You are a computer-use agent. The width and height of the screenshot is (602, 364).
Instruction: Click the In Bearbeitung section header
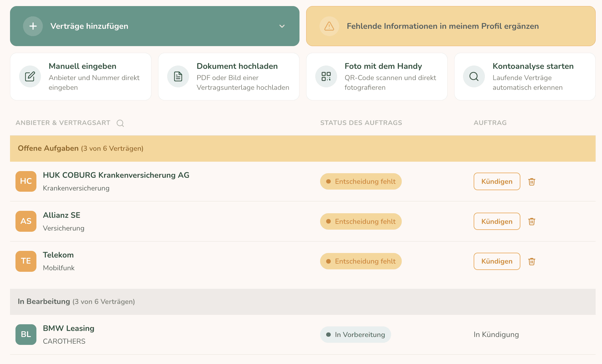pos(303,302)
